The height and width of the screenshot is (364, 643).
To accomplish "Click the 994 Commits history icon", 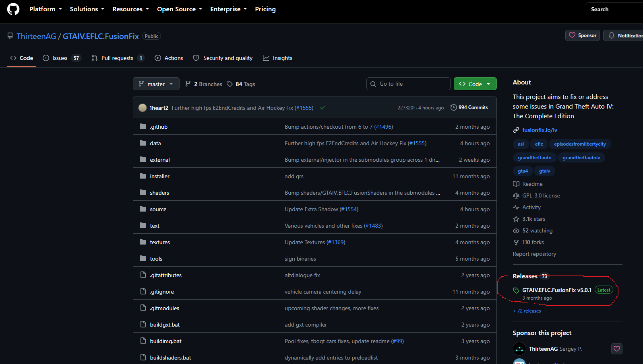I will tap(454, 107).
